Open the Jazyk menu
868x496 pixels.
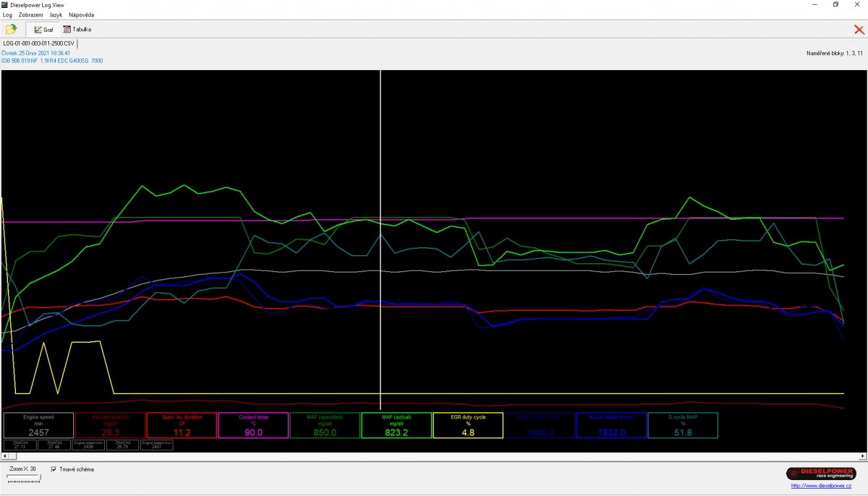coord(56,14)
